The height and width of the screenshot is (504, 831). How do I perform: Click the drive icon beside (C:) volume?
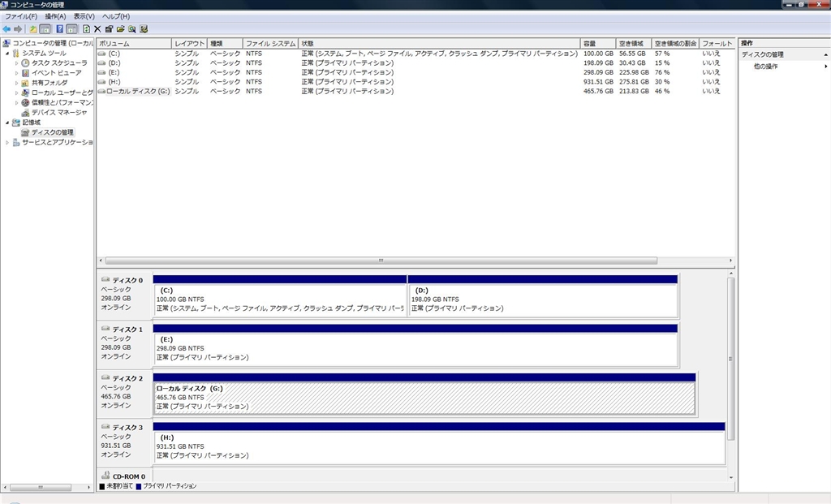point(101,54)
